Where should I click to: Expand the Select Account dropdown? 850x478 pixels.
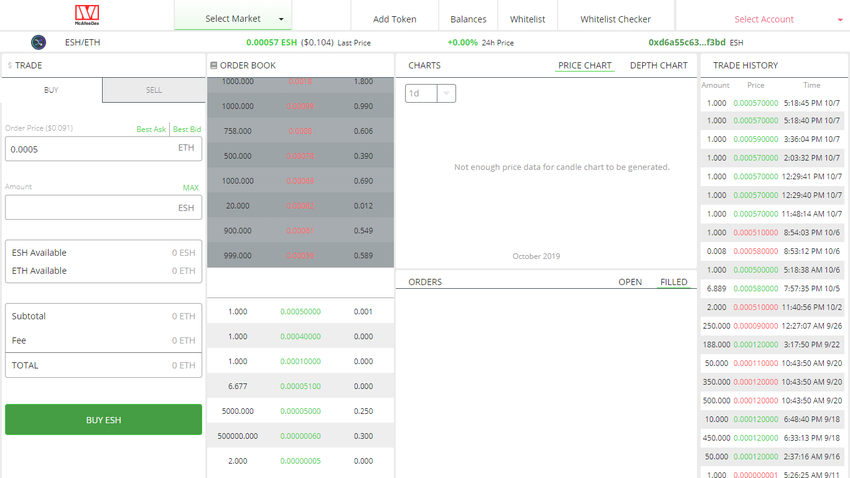click(763, 19)
